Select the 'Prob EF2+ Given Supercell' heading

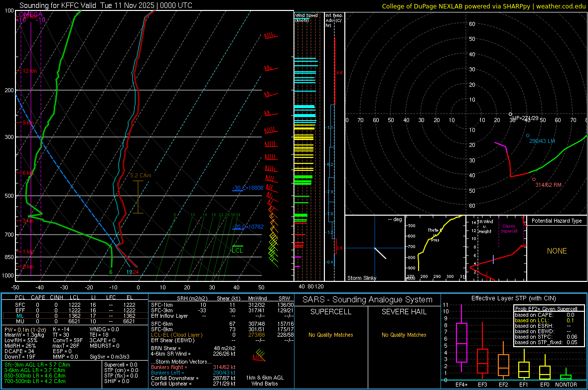click(x=546, y=309)
